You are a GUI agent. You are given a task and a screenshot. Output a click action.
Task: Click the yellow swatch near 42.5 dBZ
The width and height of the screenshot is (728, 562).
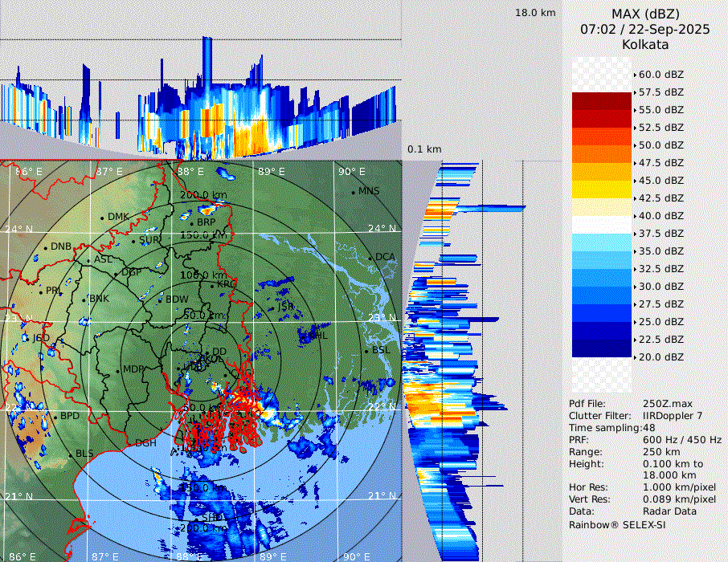pyautogui.click(x=602, y=189)
